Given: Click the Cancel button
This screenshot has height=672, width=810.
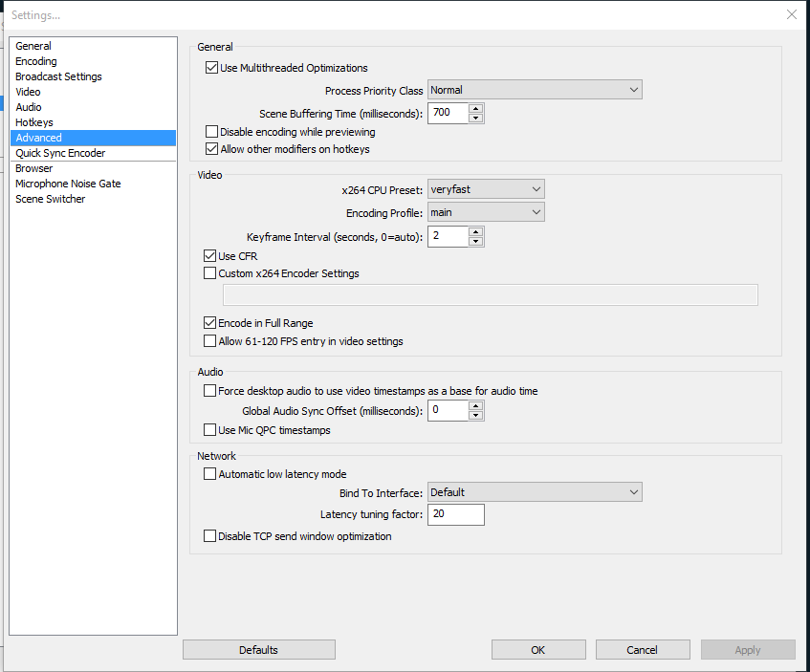Looking at the screenshot, I should coord(643,650).
